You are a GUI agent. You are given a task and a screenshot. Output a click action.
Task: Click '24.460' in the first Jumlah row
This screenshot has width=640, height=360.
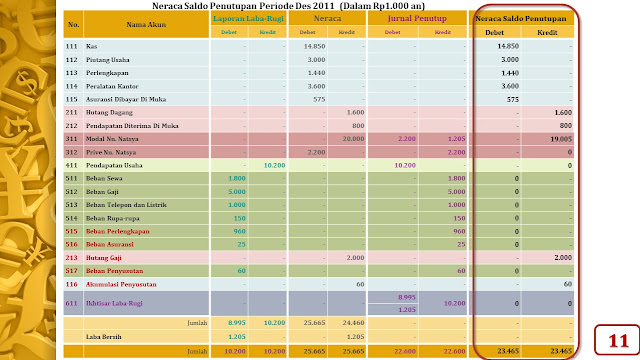353,323
